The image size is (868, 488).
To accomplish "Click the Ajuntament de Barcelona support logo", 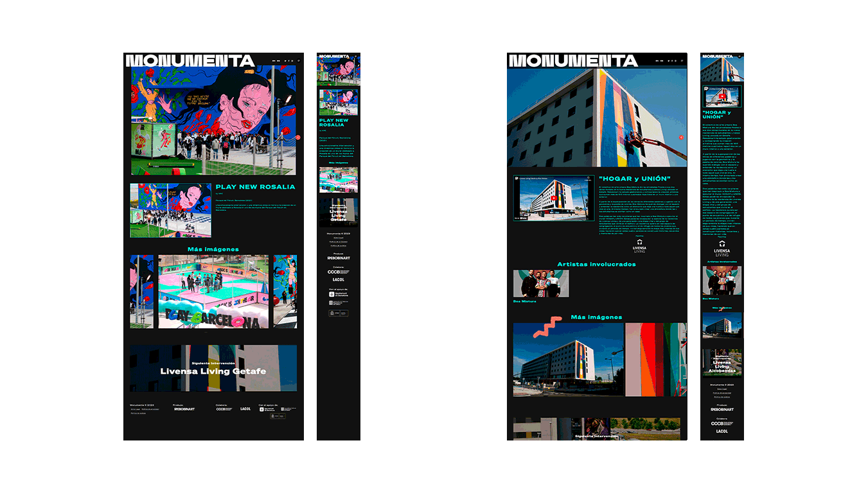I will [267, 409].
